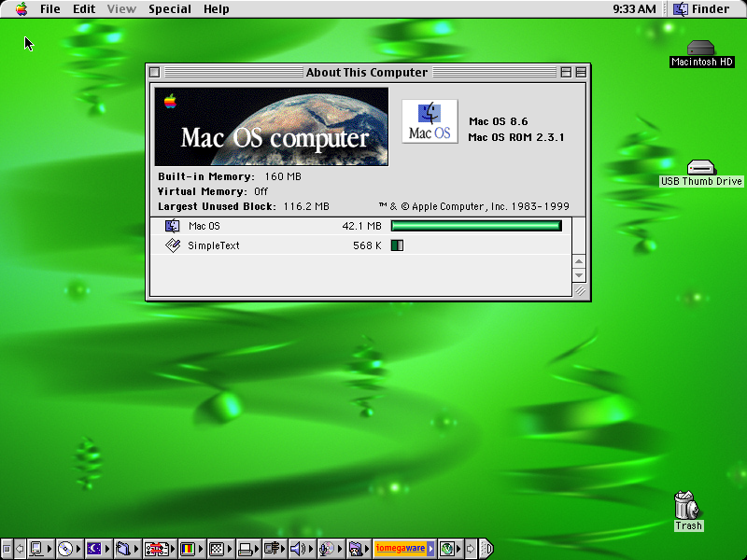The image size is (747, 560).
Task: Click the About window scroll down arrow
Action: [579, 274]
